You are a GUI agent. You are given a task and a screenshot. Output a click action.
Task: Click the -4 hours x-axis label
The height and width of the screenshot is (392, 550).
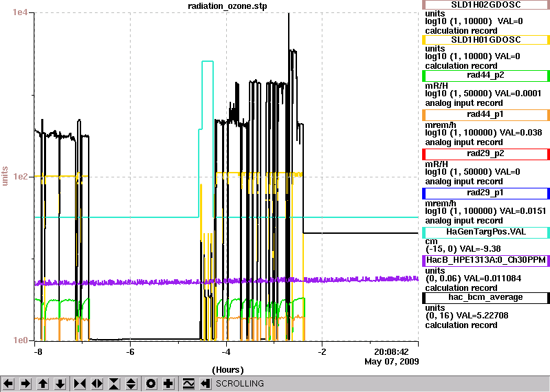[x=226, y=352]
